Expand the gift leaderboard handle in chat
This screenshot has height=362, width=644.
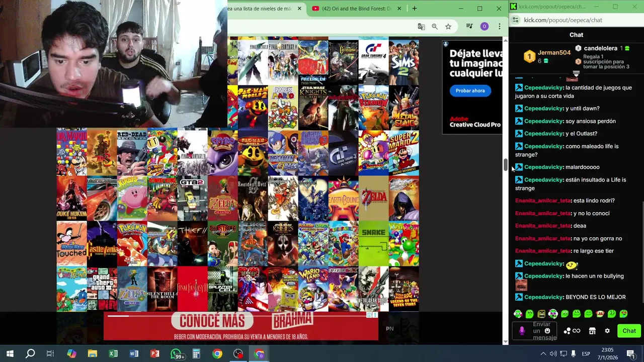pyautogui.click(x=576, y=74)
